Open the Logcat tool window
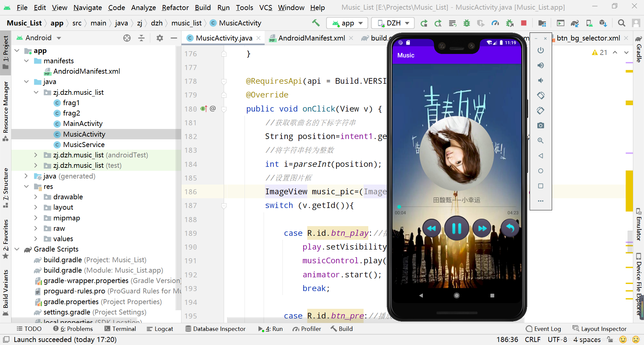 coord(160,329)
